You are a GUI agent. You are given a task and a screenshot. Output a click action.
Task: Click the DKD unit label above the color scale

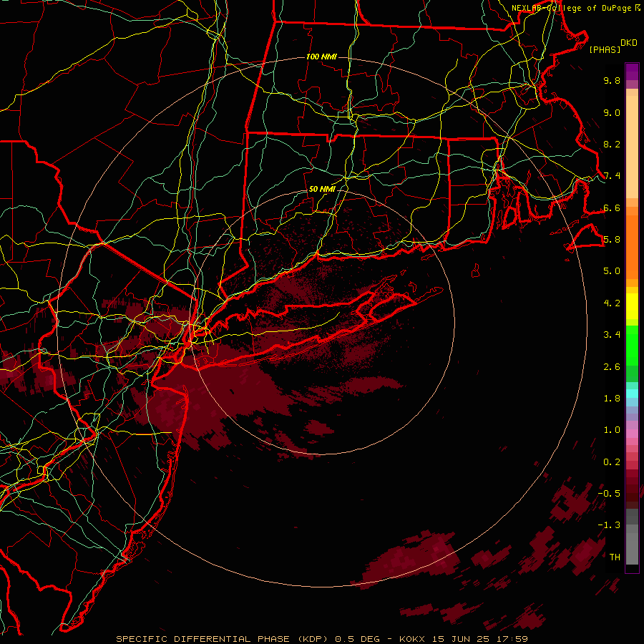tap(629, 43)
